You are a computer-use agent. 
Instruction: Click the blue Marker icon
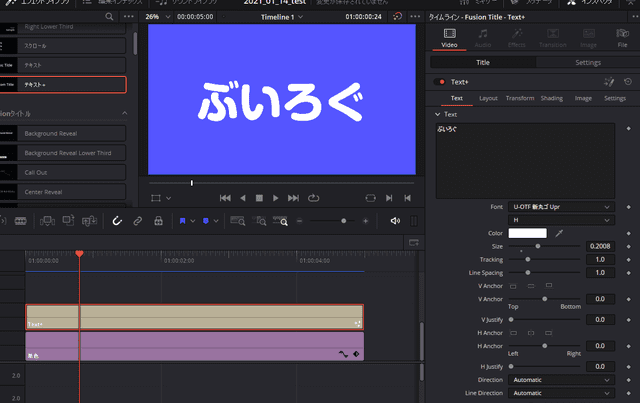[206, 221]
